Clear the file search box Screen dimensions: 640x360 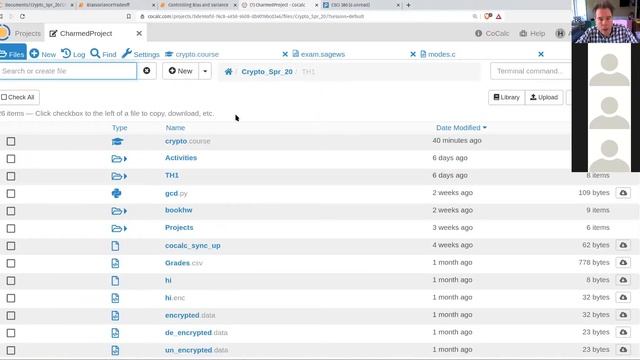147,71
